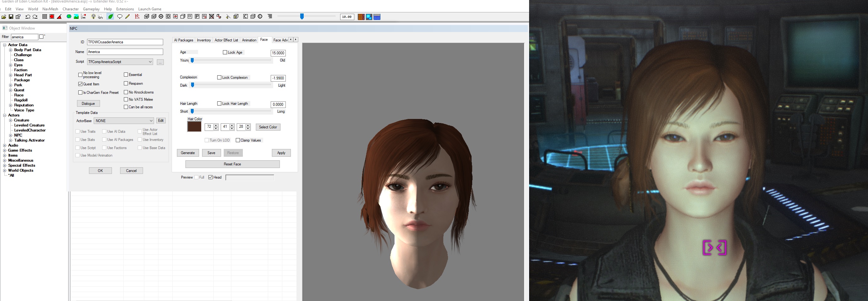Uncheck the Quest Item checkbox
Screen dimensions: 868x301
pyautogui.click(x=80, y=84)
